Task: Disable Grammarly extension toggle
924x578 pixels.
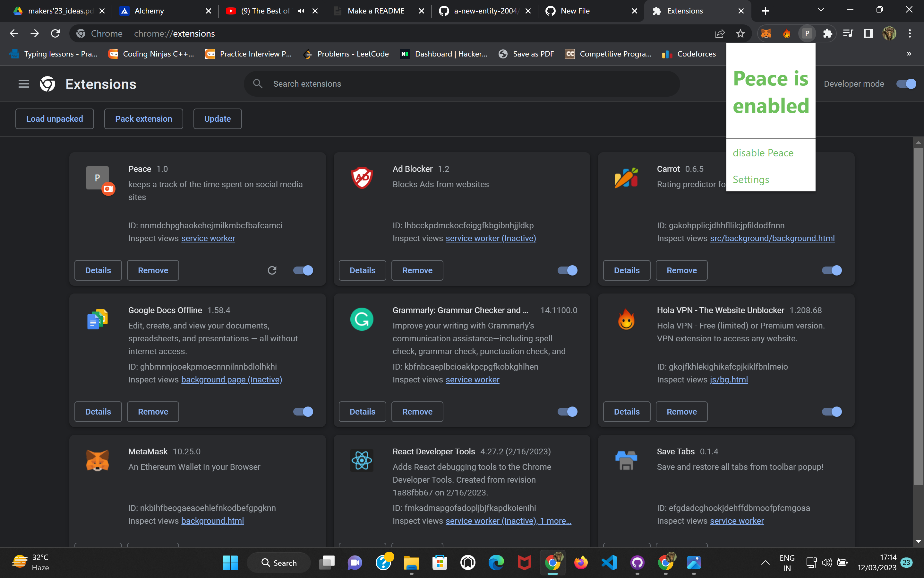Action: pos(567,412)
